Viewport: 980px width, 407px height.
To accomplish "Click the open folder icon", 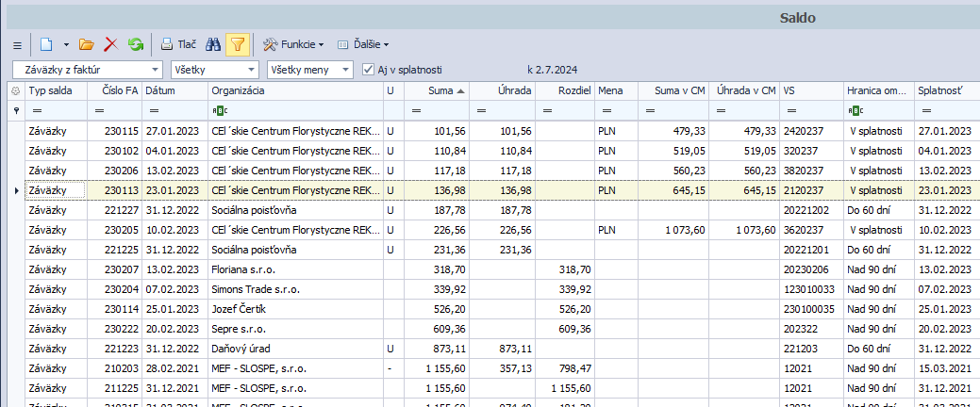I will pyautogui.click(x=87, y=44).
